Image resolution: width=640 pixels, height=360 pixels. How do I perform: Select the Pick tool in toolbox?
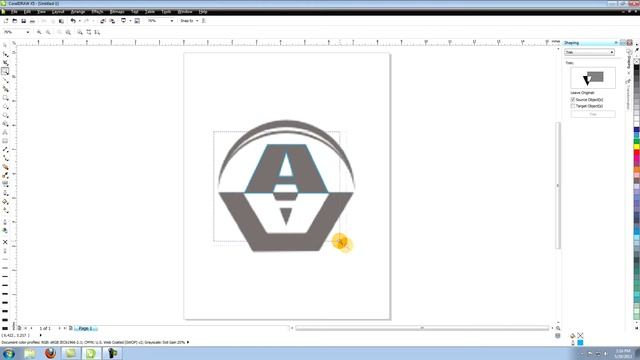click(x=5, y=45)
